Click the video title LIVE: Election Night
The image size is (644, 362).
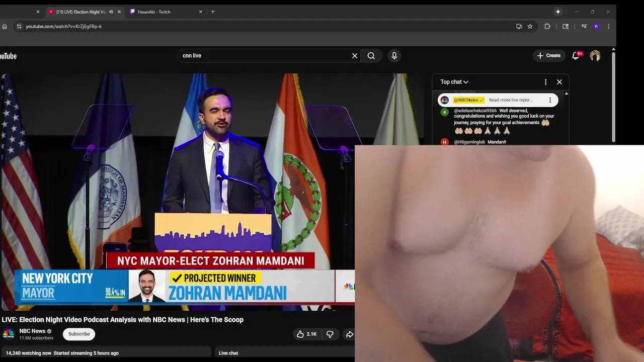(x=122, y=320)
